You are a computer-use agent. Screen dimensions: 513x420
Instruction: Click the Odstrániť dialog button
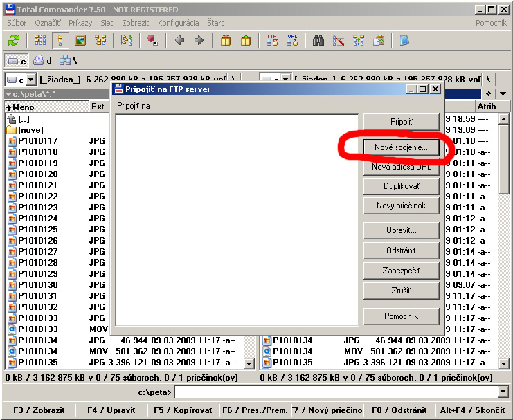[401, 250]
